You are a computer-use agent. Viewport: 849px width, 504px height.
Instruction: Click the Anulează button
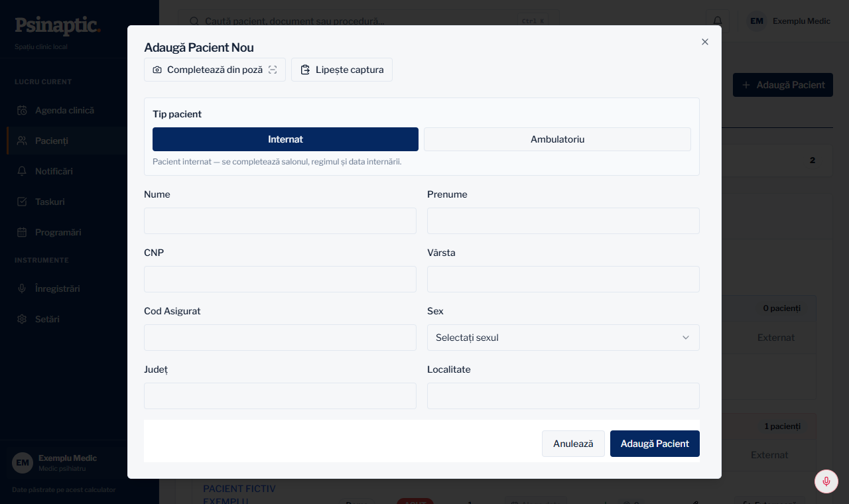coord(573,444)
